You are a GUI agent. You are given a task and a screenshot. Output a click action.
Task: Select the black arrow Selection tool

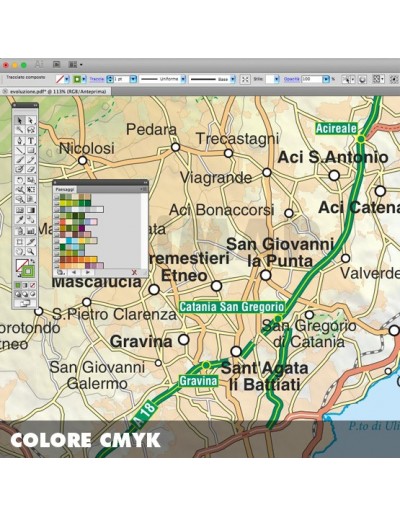click(x=20, y=120)
